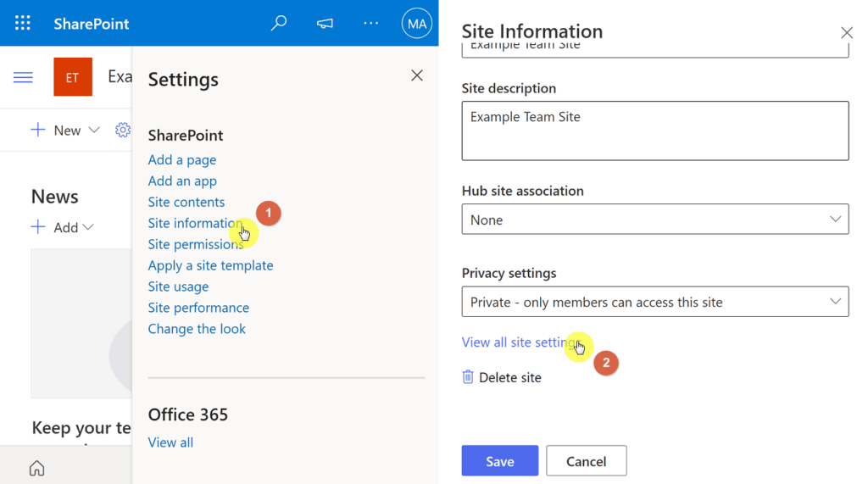Image resolution: width=868 pixels, height=484 pixels.
Task: Close the Site Information panel
Action: 847,33
